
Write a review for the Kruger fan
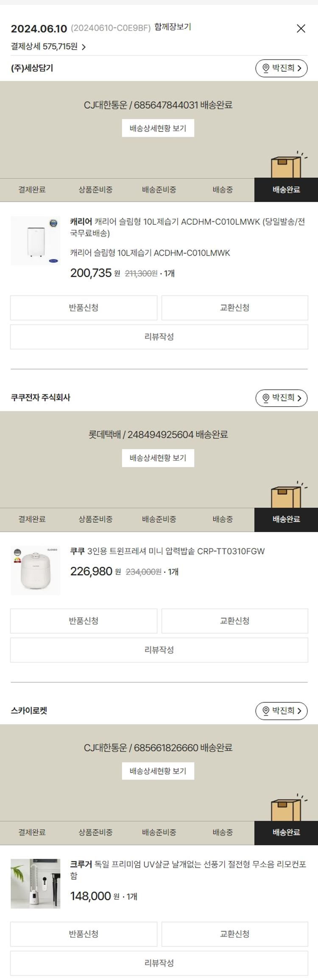159,963
